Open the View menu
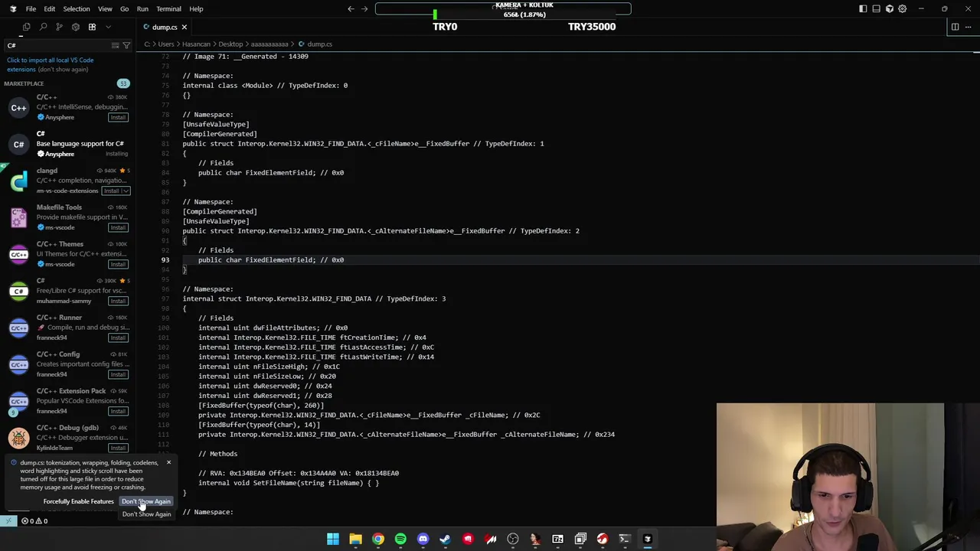Image resolution: width=980 pixels, height=551 pixels. (x=105, y=8)
